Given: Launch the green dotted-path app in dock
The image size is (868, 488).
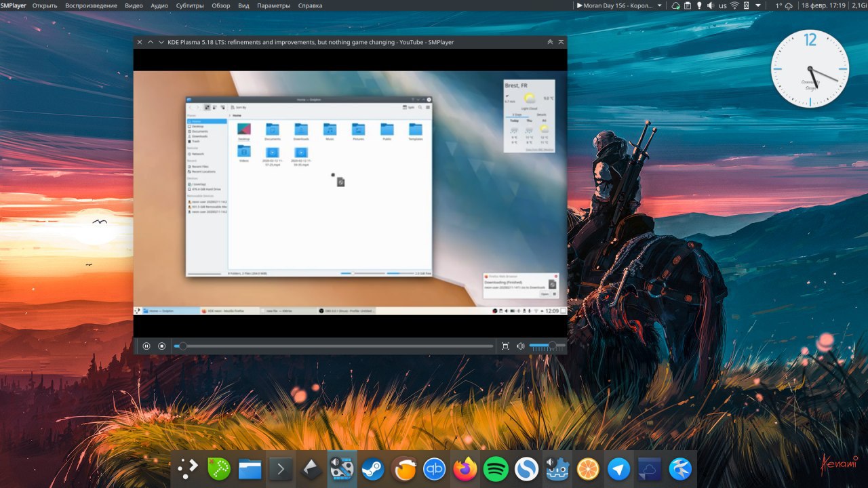Looking at the screenshot, I should pos(218,469).
